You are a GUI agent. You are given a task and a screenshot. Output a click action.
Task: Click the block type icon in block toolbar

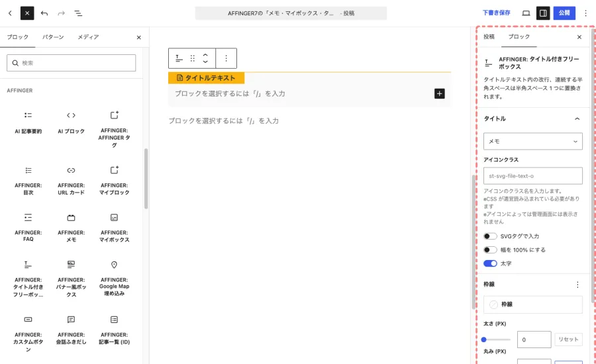tap(179, 58)
